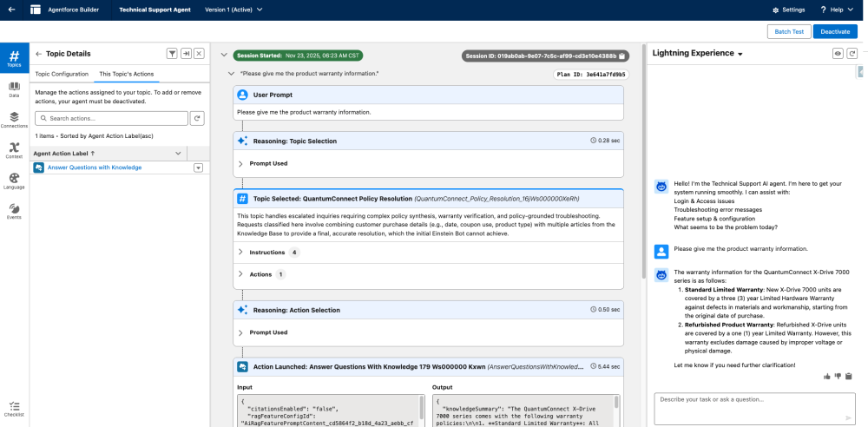
Task: Open the Connections sidebar icon
Action: (14, 120)
